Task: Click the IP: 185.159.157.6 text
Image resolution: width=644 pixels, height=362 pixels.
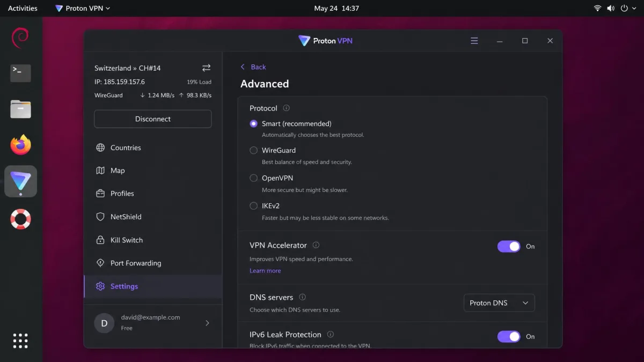Action: point(120,82)
